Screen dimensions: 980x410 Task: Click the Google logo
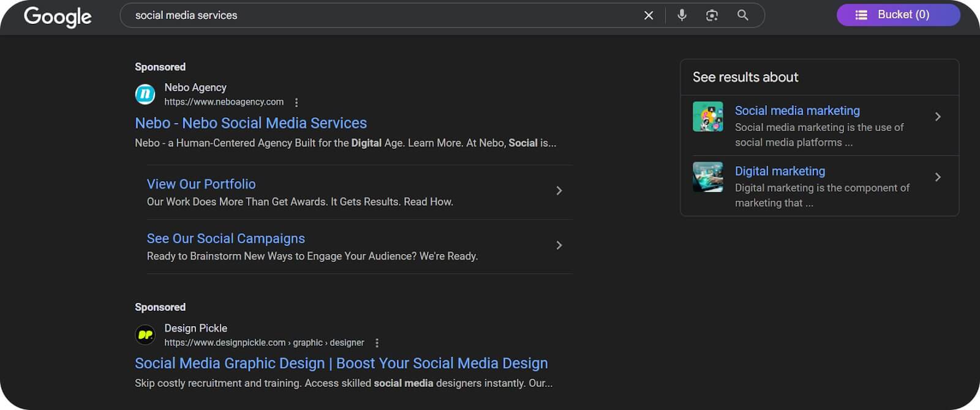pyautogui.click(x=58, y=17)
